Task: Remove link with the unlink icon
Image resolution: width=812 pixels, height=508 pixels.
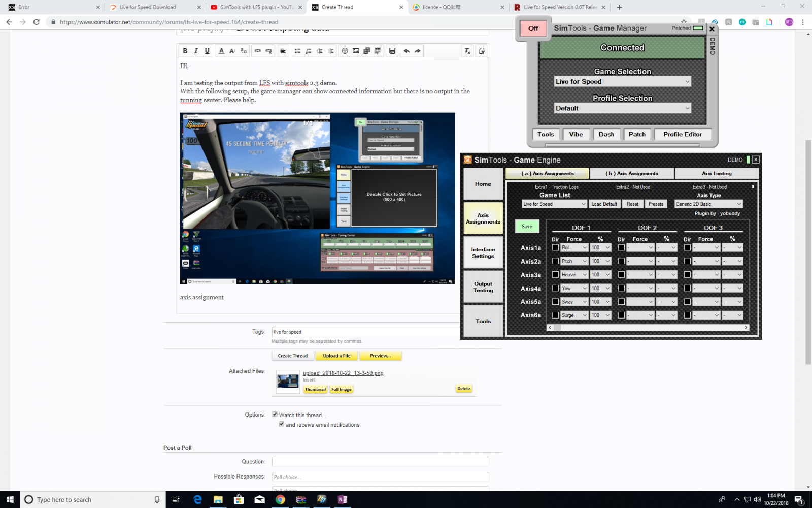Action: click(x=269, y=51)
